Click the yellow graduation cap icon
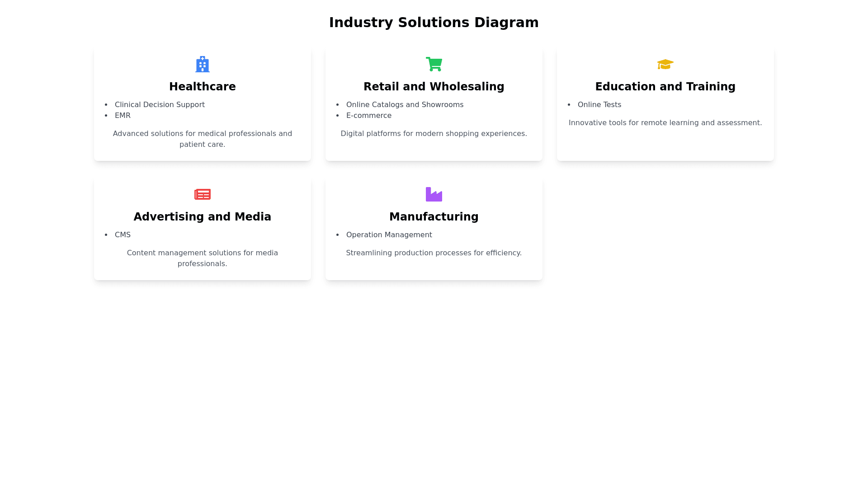This screenshot has width=868, height=488. point(665,64)
